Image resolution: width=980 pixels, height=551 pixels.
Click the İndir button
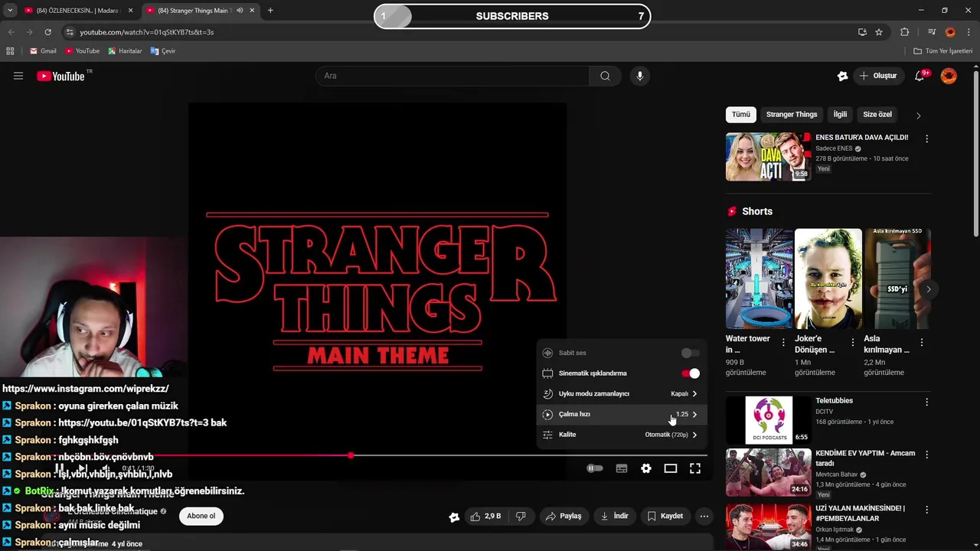614,517
